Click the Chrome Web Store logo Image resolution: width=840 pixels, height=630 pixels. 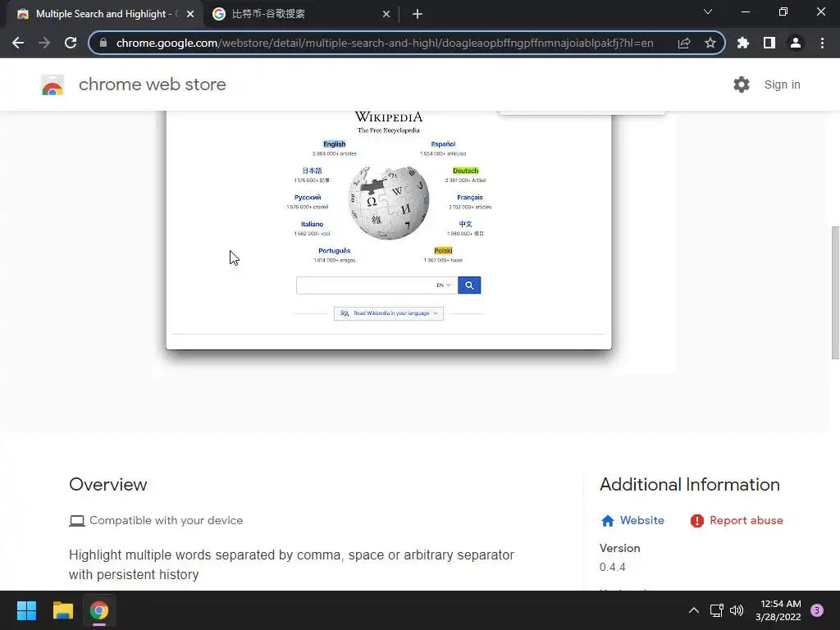pyautogui.click(x=52, y=84)
